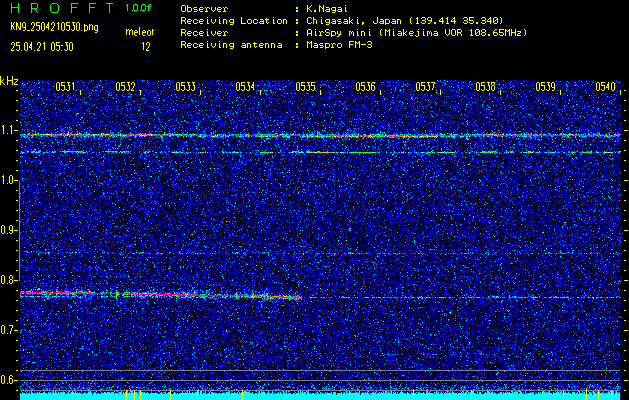Screen dimensions: 629x400
Task: Click the 0.7 frequency axis label
Action: [x=8, y=330]
